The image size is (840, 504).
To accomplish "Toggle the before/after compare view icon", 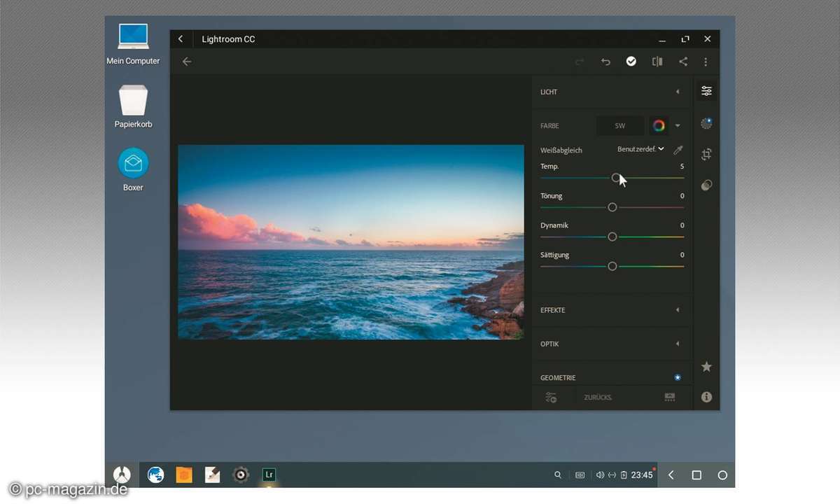I will point(657,62).
